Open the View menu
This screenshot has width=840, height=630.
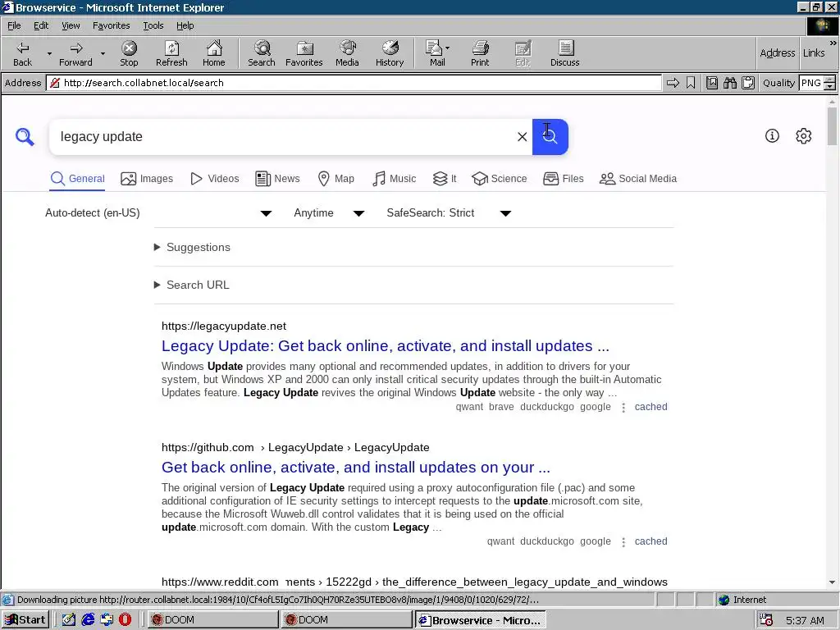pyautogui.click(x=71, y=25)
